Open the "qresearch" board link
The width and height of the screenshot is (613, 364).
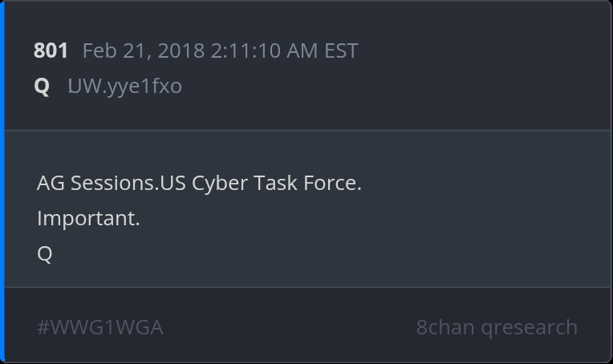[529, 327]
